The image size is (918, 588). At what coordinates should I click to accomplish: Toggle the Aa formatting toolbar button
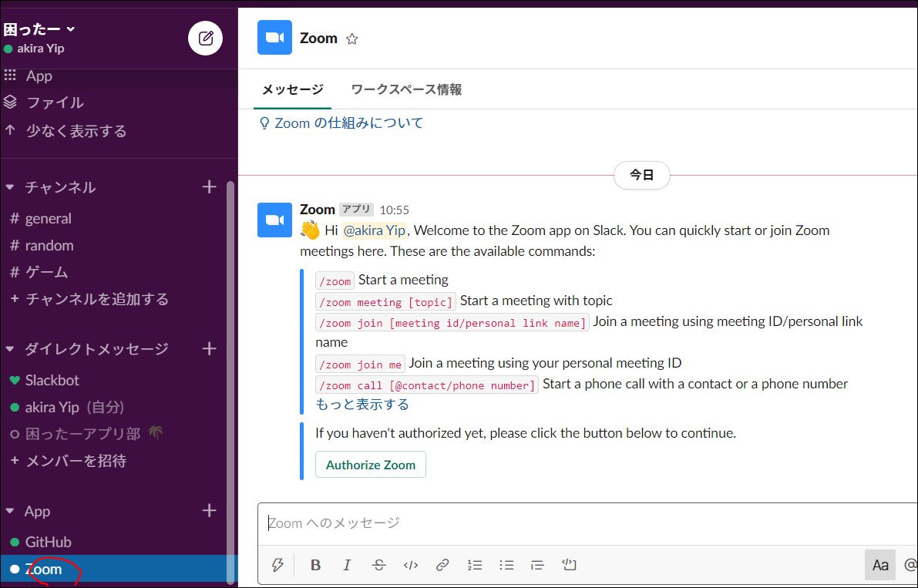pos(880,565)
